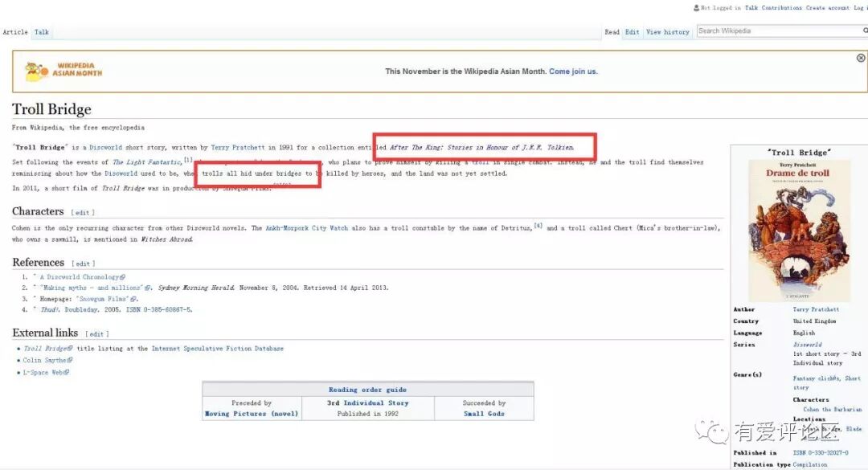This screenshot has height=470, width=868.
Task: Focus the Search Wikipedia field
Action: coord(778,31)
